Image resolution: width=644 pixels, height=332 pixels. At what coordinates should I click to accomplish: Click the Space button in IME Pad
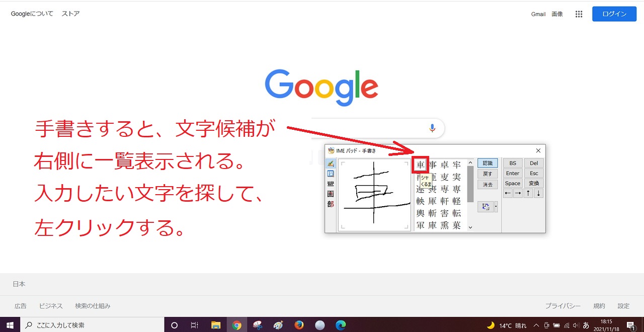(513, 183)
